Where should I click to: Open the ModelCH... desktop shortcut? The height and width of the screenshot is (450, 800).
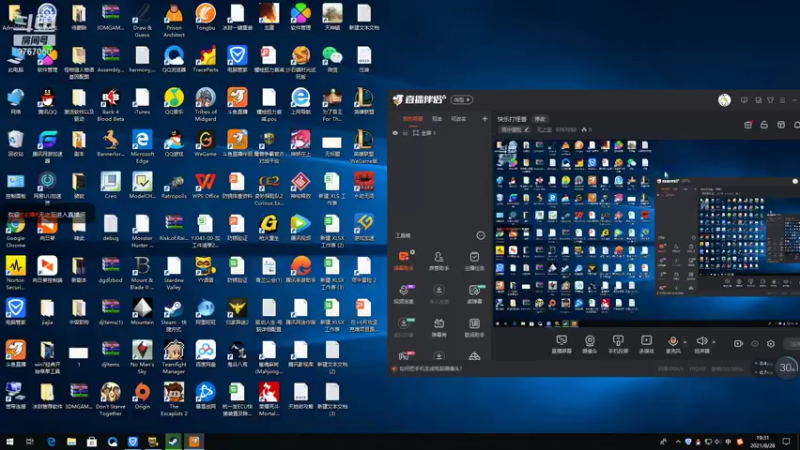click(142, 185)
